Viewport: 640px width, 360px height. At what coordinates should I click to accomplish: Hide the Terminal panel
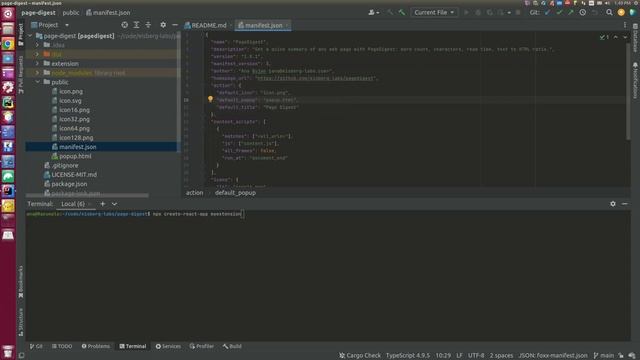[624, 204]
